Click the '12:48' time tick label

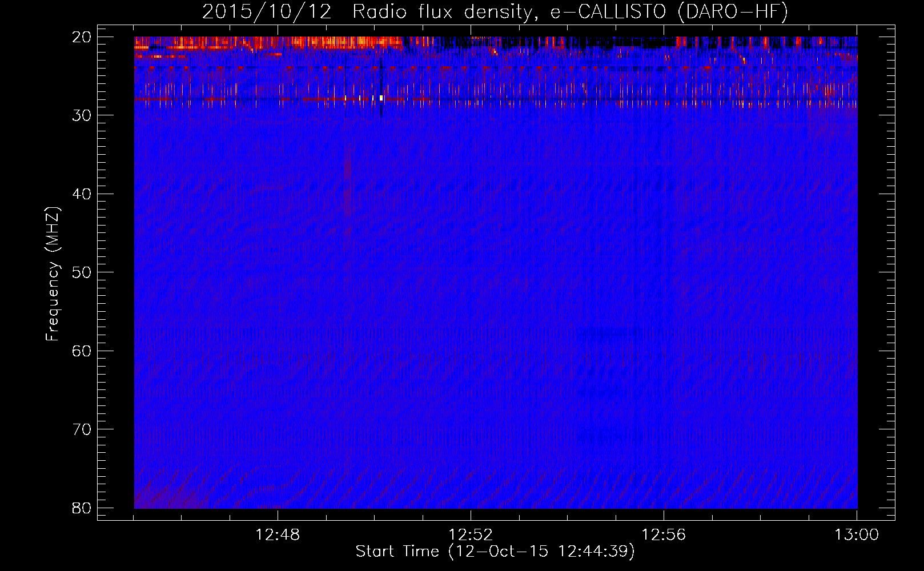278,535
